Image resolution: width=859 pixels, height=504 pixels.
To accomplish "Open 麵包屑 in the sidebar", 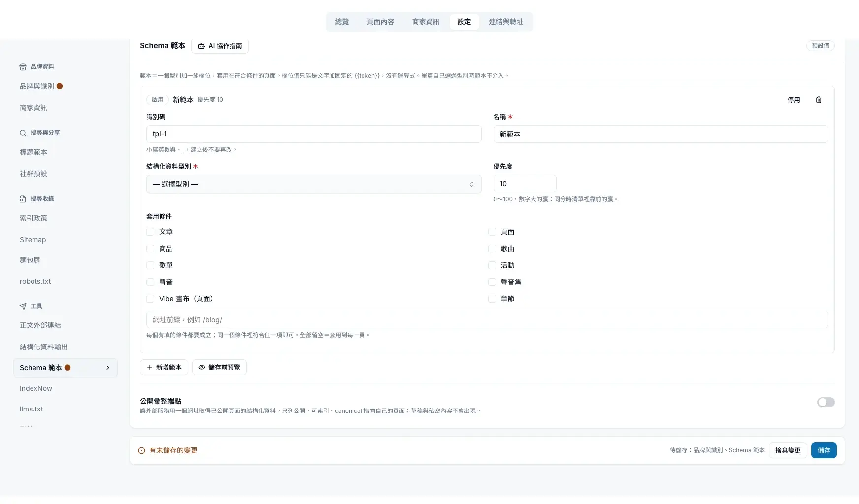I will click(30, 260).
